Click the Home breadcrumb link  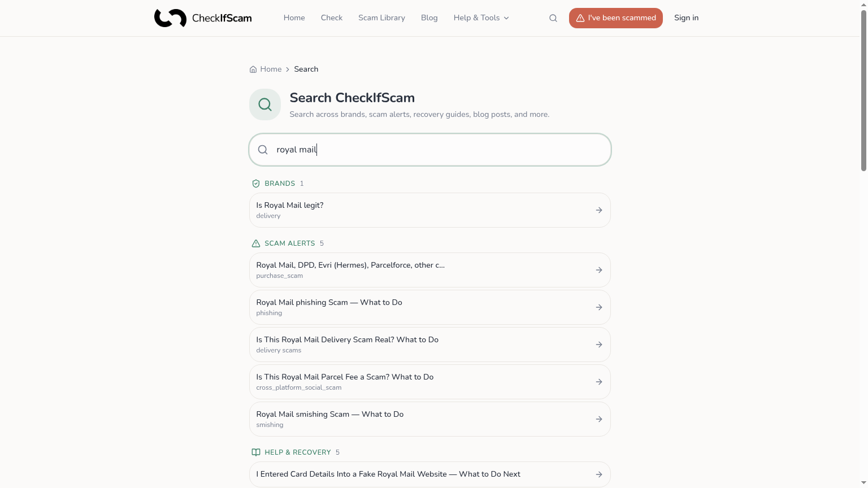point(271,69)
